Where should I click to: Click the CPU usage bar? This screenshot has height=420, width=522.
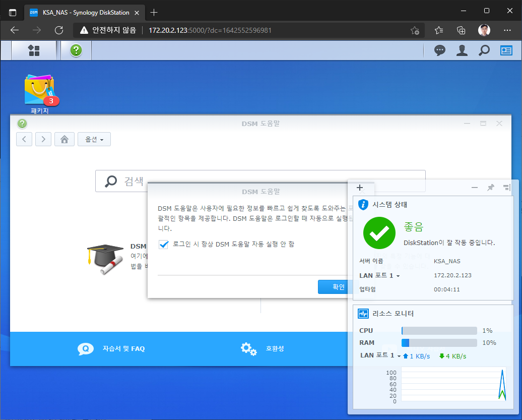[439, 330]
